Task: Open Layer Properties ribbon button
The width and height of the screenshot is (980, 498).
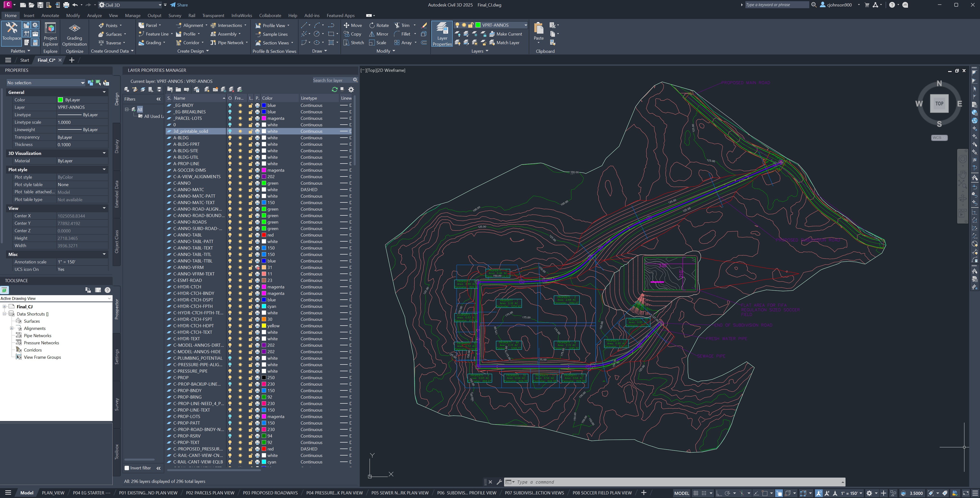Action: 442,34
